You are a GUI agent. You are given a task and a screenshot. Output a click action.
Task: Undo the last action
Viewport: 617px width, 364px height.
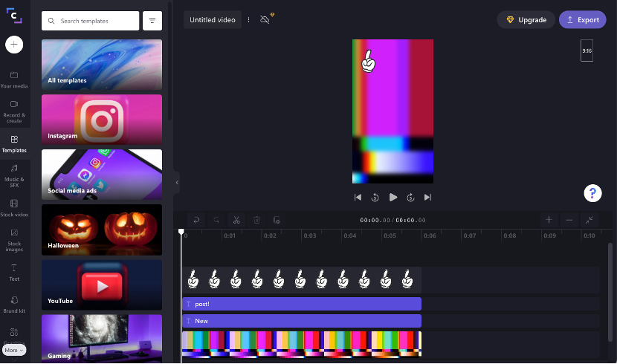[x=196, y=220]
